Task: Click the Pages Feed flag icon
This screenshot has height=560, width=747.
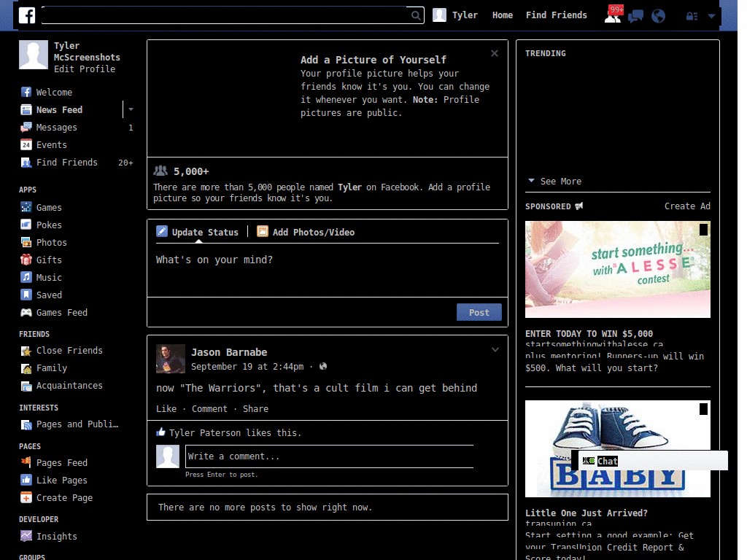Action: coord(26,462)
